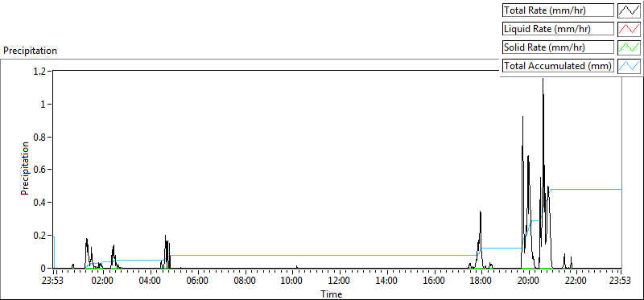644x300 pixels.
Task: Click the Total Rate black line swatch
Action: (630, 10)
